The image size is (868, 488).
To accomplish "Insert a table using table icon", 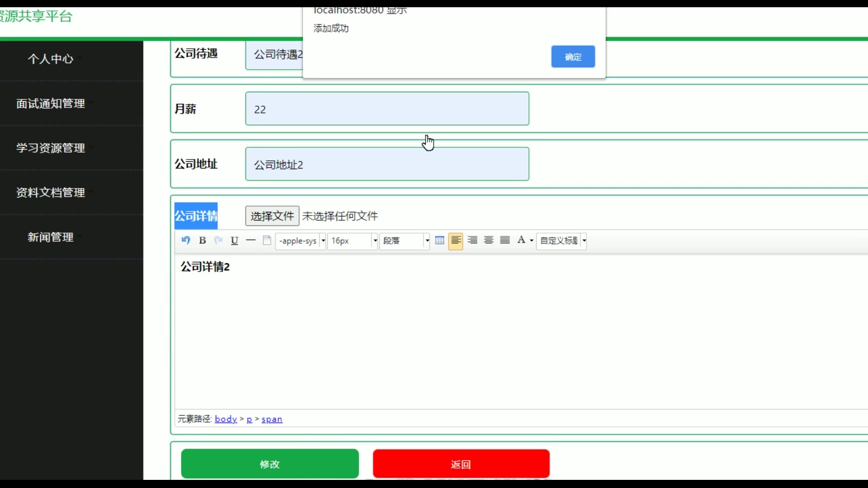I will tap(439, 240).
